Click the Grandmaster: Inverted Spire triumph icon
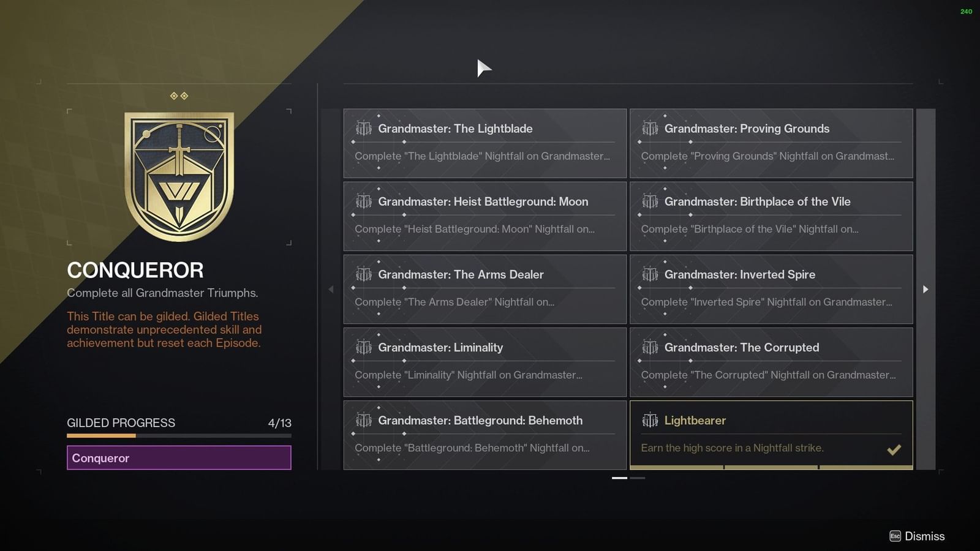 click(650, 274)
